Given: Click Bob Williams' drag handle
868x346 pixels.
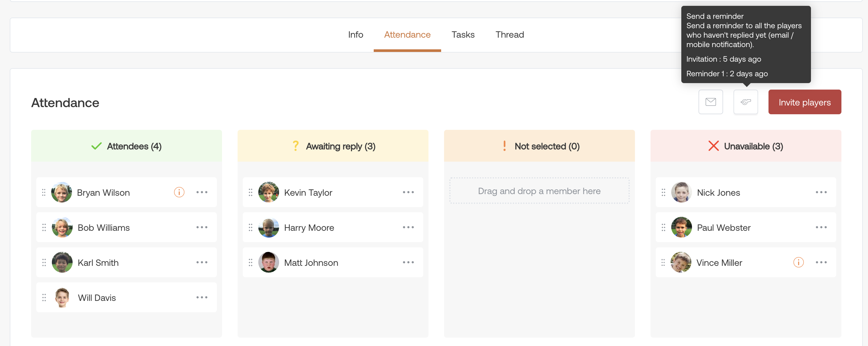Looking at the screenshot, I should 44,228.
